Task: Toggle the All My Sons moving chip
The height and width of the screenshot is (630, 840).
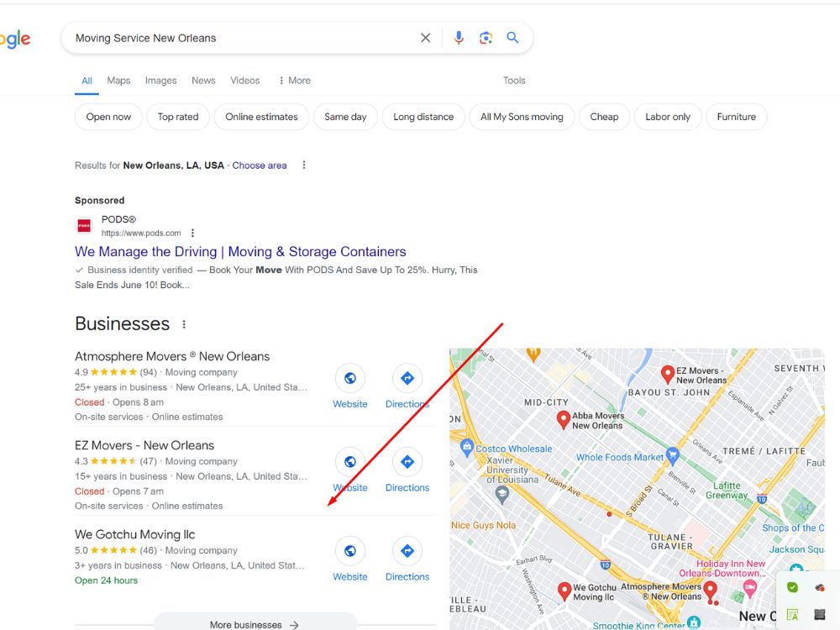Action: pyautogui.click(x=522, y=117)
